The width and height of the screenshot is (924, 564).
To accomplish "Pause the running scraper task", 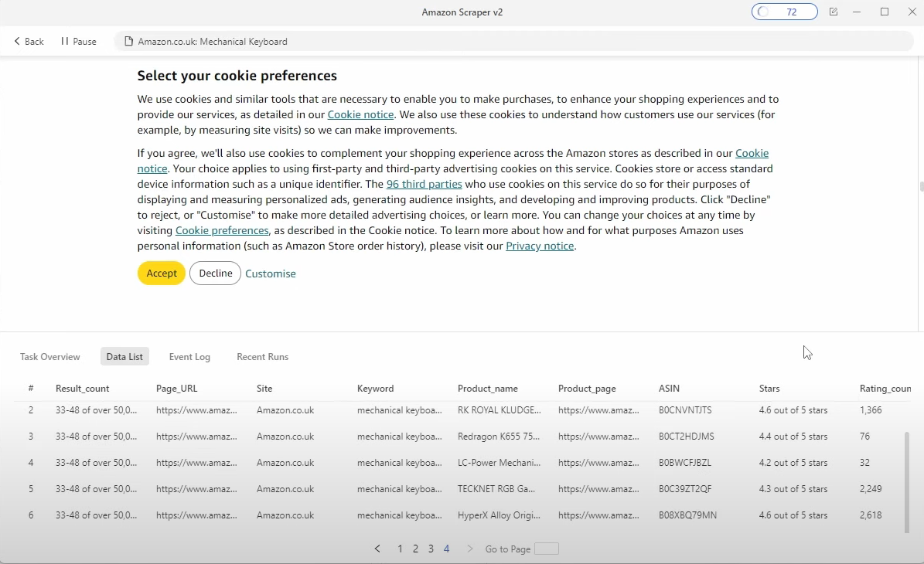I will pyautogui.click(x=78, y=41).
